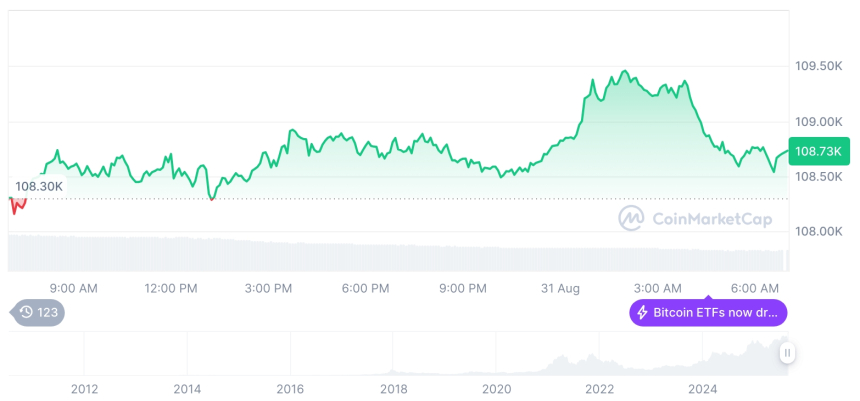860x401 pixels.
Task: Select 2020 on the year navigator
Action: tap(496, 389)
